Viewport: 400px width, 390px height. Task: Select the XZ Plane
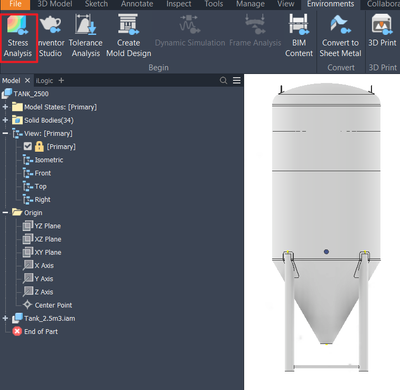(42, 239)
